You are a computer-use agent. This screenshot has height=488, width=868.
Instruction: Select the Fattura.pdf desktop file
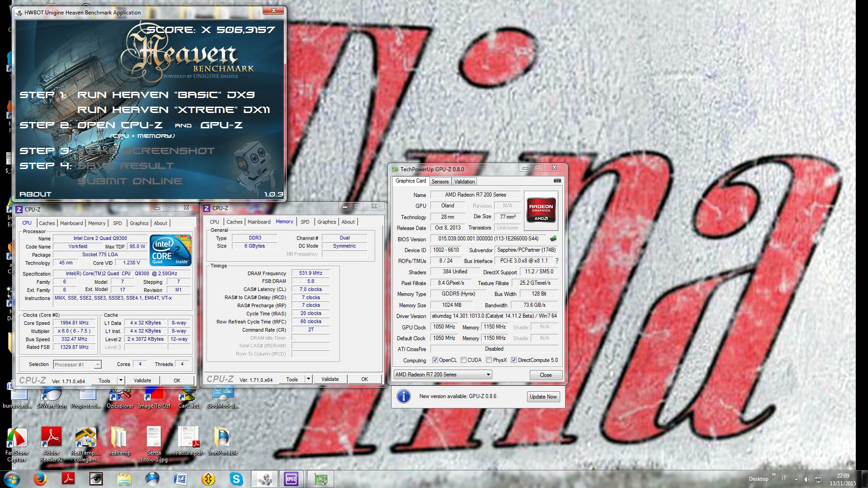[189, 441]
